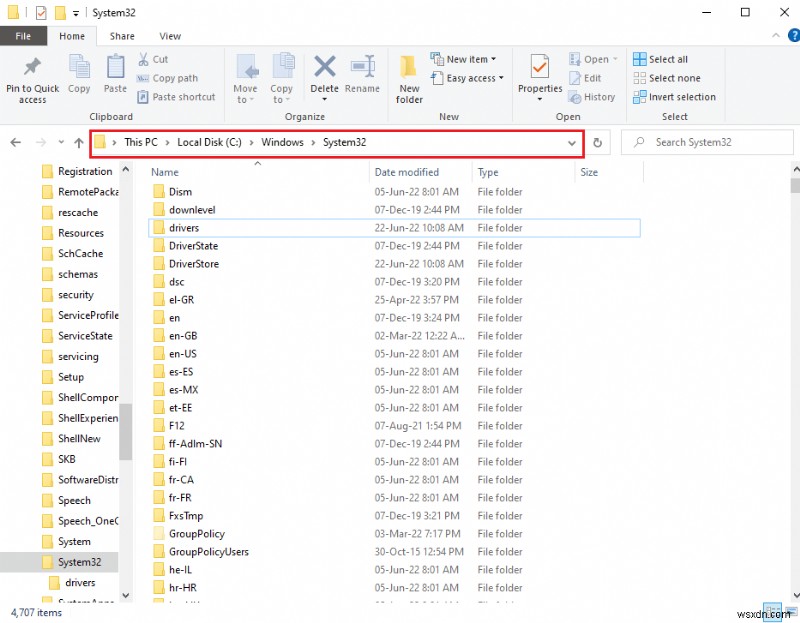
Task: Select the ff-Adlm-SN folder
Action: [x=195, y=443]
